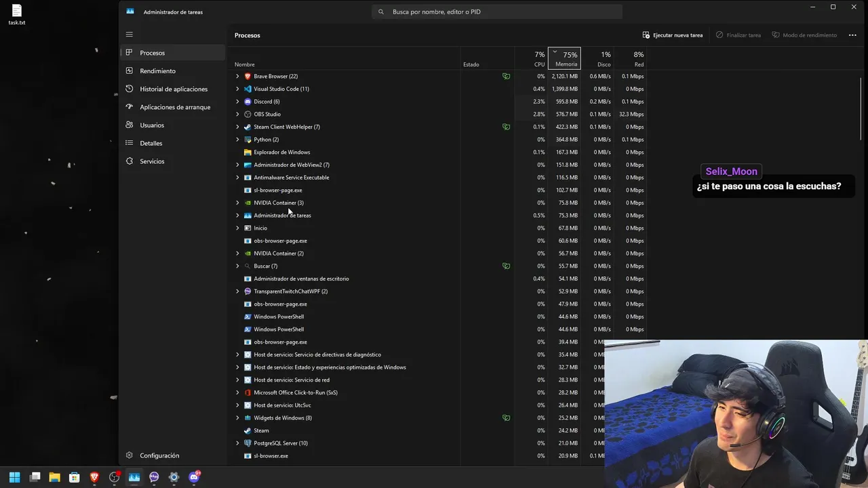The width and height of the screenshot is (868, 488).
Task: Toggle the hamburger navigation menu
Action: tap(129, 35)
